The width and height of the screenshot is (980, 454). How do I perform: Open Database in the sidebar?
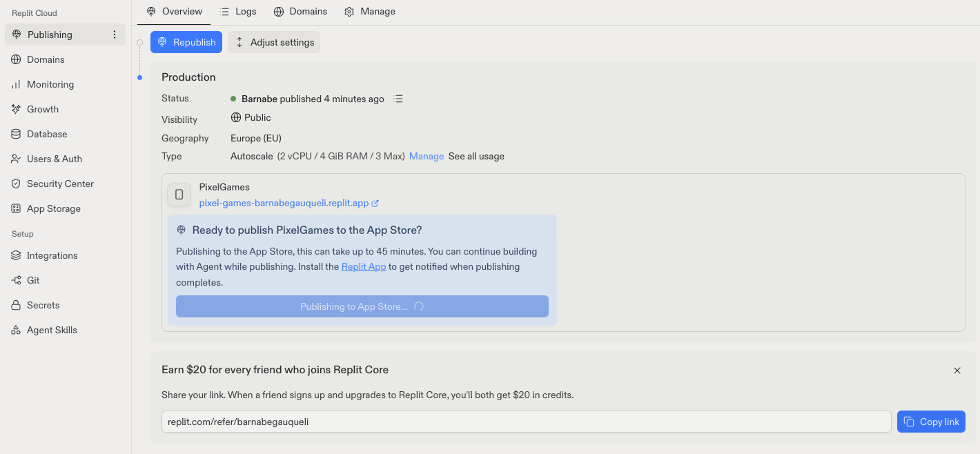(x=65, y=134)
